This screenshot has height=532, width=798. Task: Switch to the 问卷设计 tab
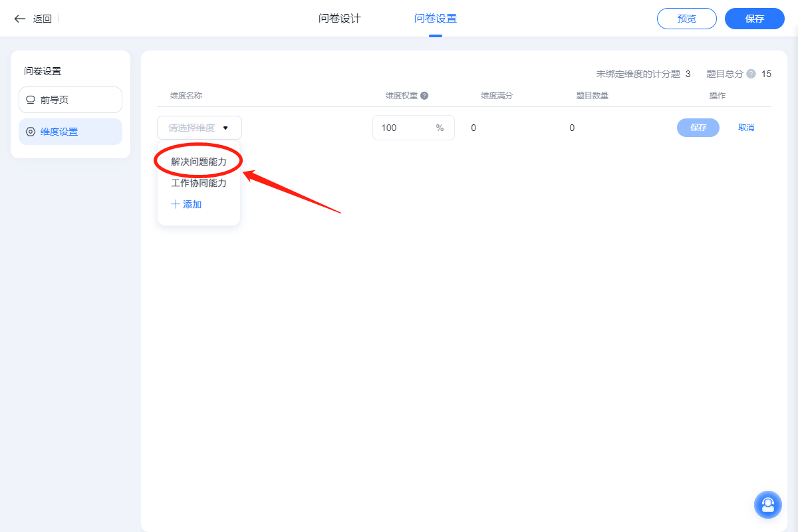pos(339,19)
